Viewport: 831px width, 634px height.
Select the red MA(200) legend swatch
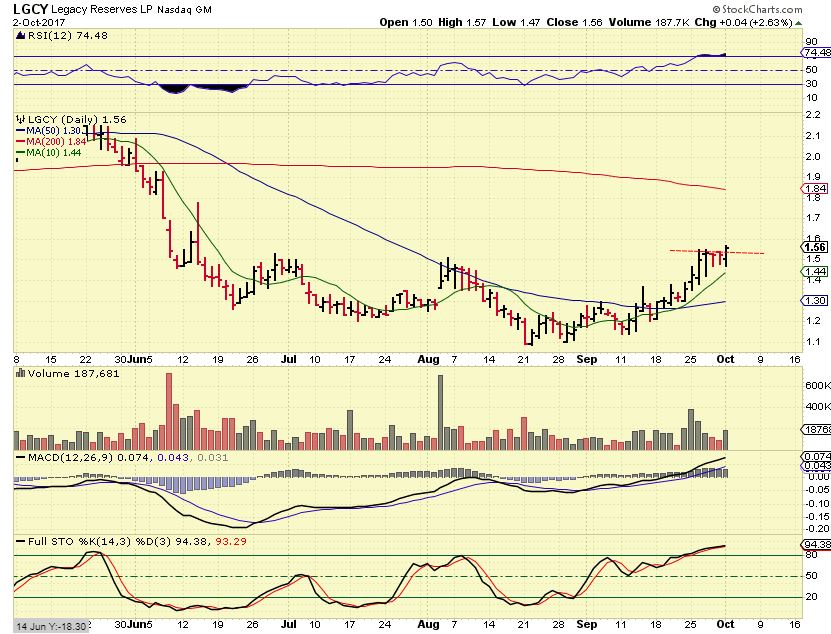pyautogui.click(x=21, y=142)
